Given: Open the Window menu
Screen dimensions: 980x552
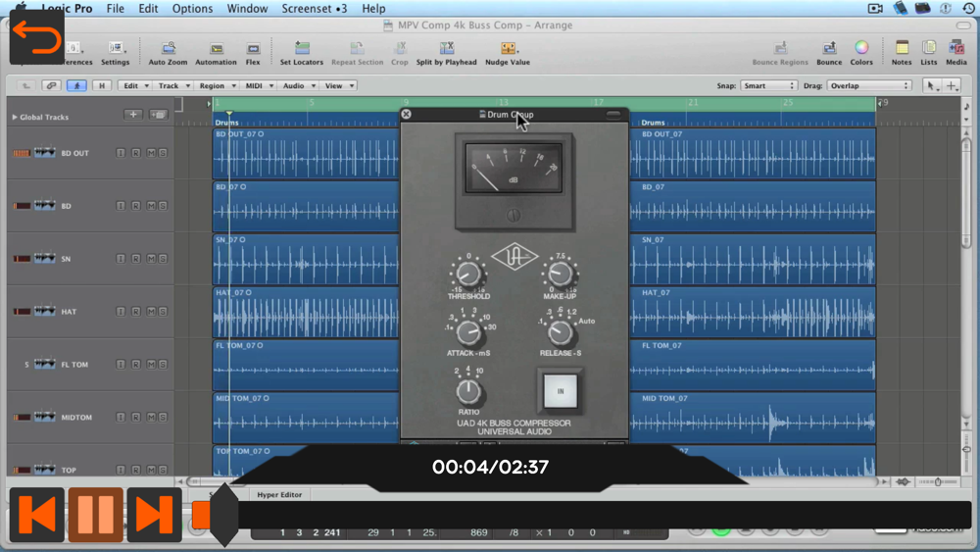Looking at the screenshot, I should [x=247, y=8].
